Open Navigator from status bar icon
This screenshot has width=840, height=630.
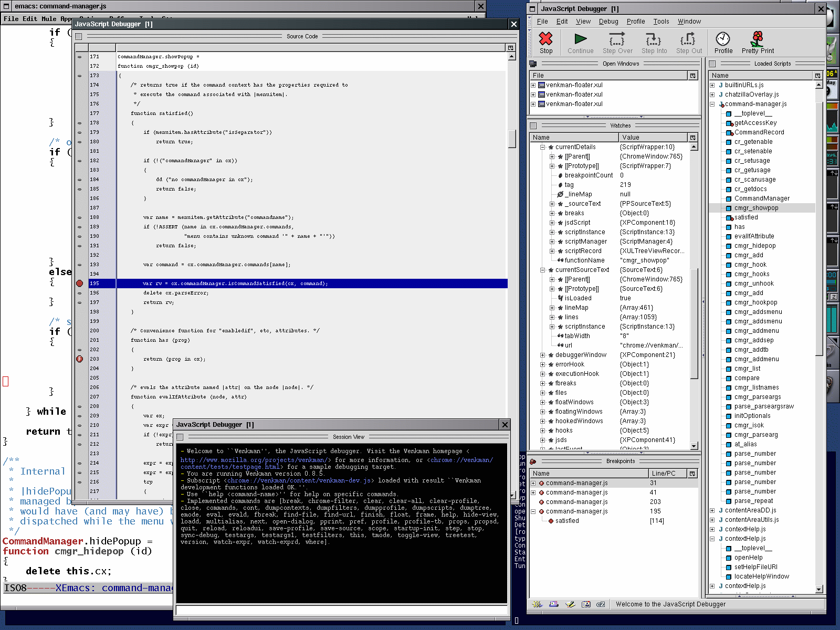pyautogui.click(x=537, y=604)
